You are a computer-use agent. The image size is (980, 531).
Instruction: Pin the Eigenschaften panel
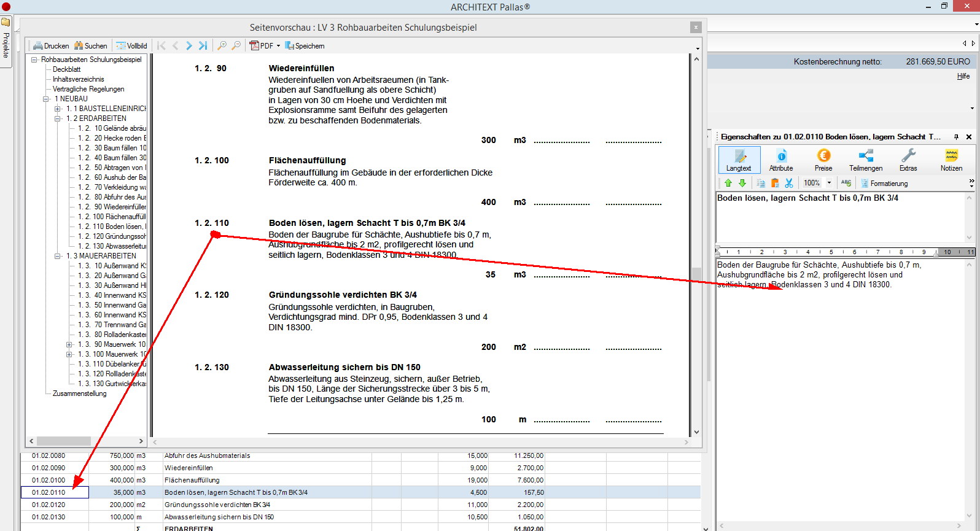point(956,137)
